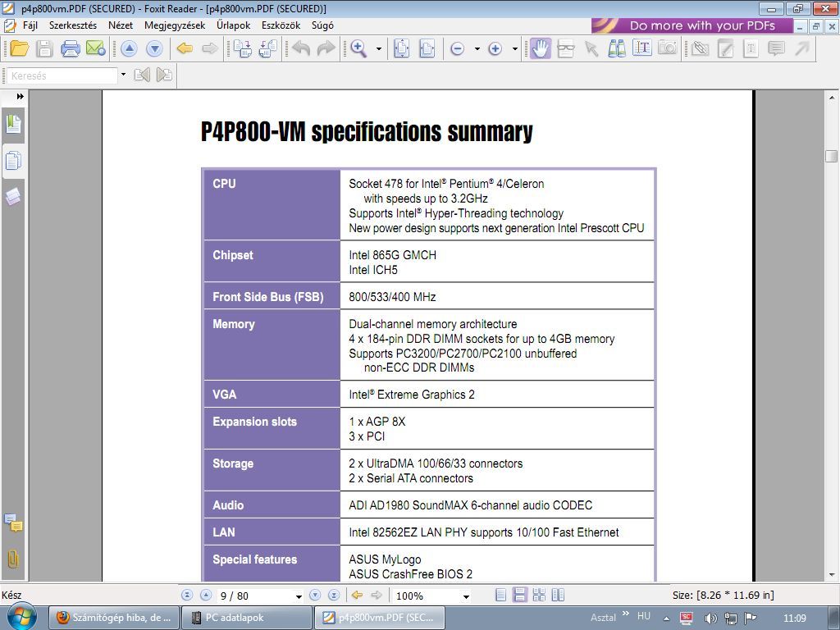Print the document with printer icon
This screenshot has height=630, width=840.
click(x=71, y=48)
